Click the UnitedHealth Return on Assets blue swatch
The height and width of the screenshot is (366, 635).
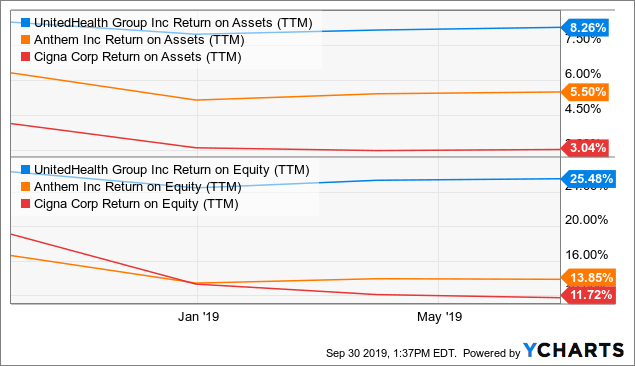(x=26, y=23)
